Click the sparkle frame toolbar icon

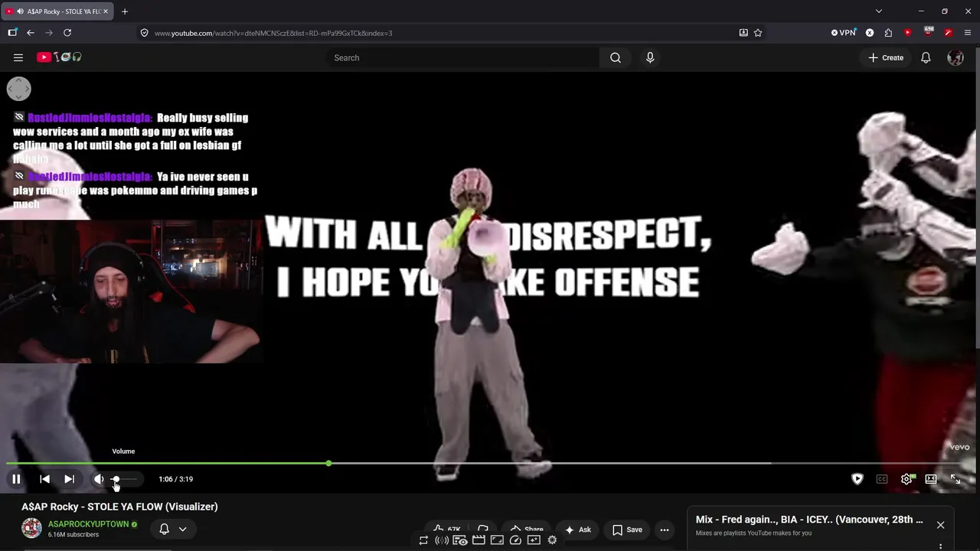[x=534, y=540]
